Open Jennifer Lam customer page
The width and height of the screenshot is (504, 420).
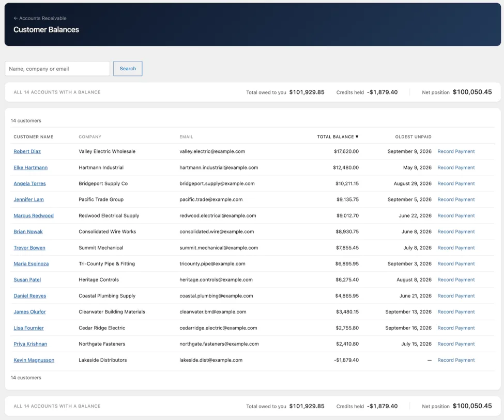point(28,199)
